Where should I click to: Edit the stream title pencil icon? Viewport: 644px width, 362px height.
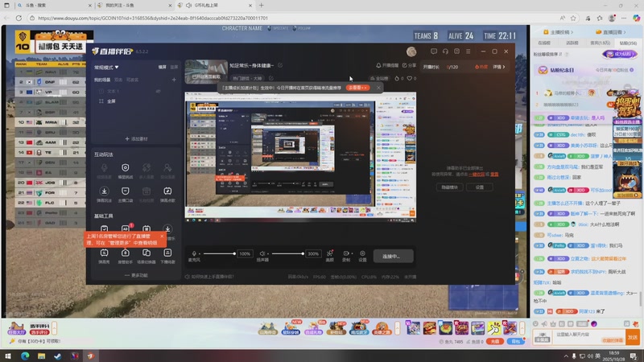(x=280, y=65)
